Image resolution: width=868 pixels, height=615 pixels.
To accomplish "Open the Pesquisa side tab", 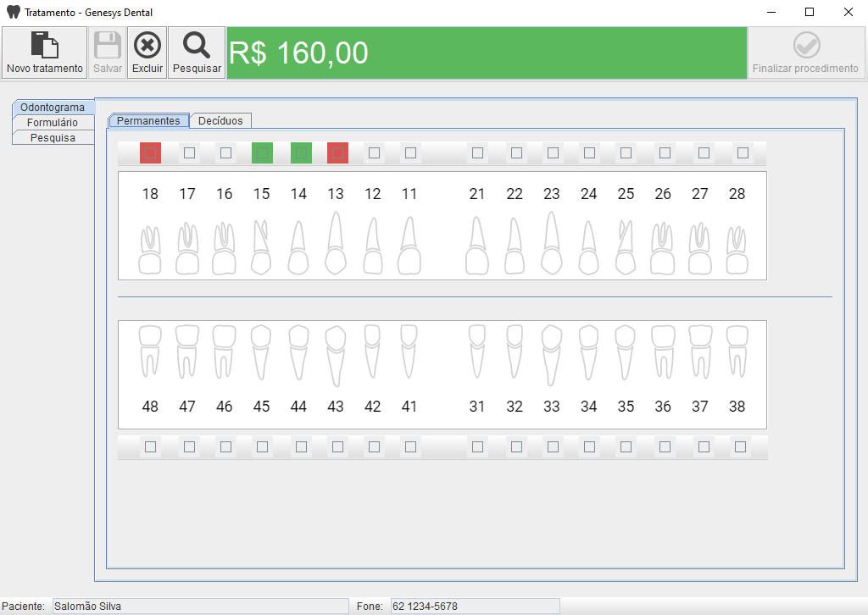I will [x=53, y=137].
